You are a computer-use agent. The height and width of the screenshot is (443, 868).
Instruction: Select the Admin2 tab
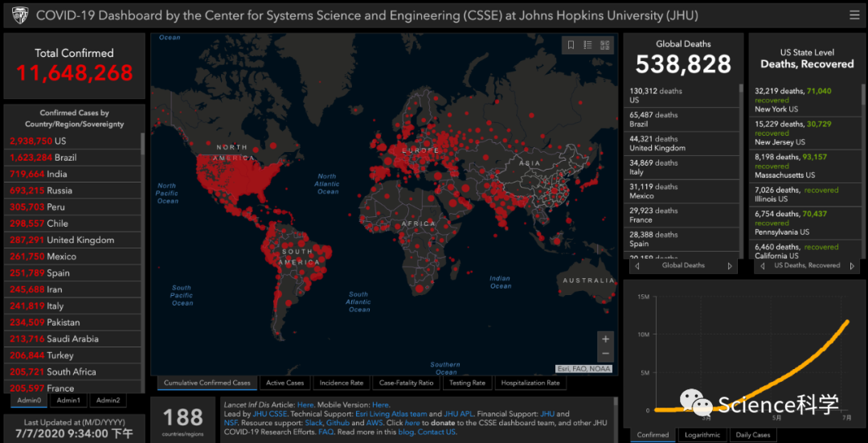pyautogui.click(x=108, y=400)
